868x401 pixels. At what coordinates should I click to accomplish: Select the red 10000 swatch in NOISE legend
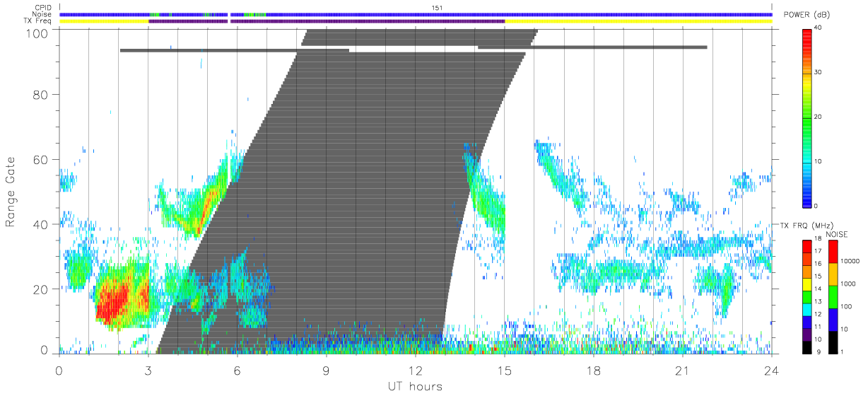834,251
